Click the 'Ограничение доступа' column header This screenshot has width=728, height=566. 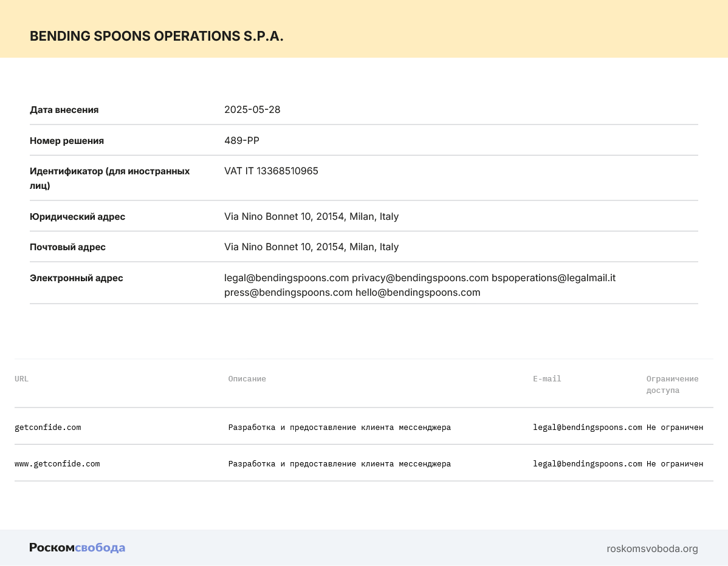672,384
